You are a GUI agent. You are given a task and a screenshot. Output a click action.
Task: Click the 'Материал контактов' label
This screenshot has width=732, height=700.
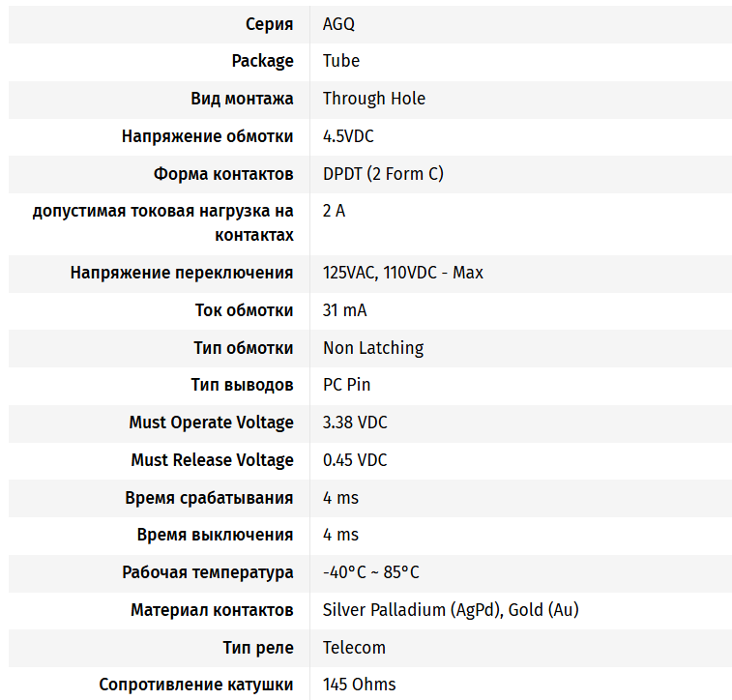[212, 610]
